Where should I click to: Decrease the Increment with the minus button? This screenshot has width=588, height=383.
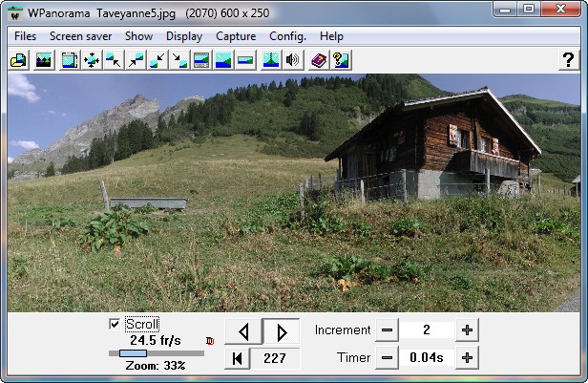[x=387, y=330]
